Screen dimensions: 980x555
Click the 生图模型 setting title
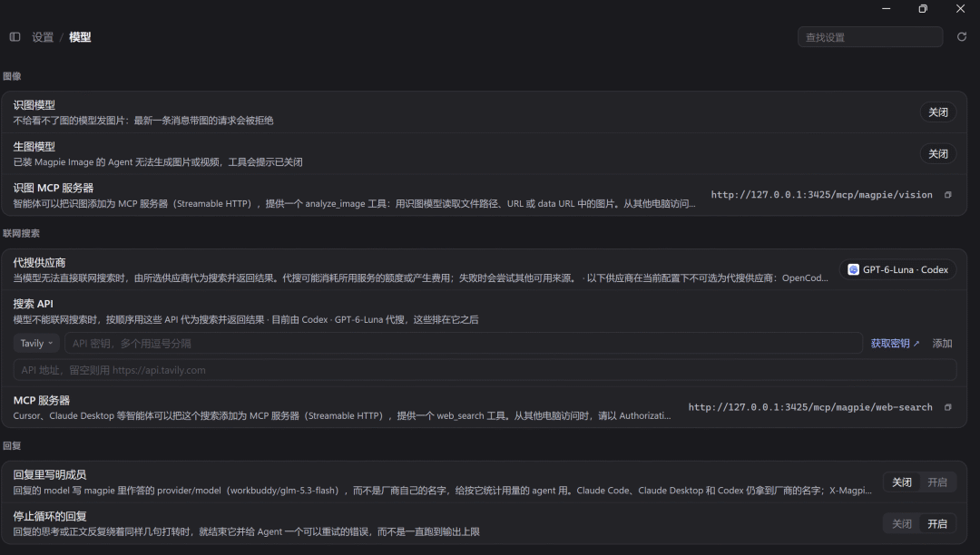pyautogui.click(x=34, y=147)
